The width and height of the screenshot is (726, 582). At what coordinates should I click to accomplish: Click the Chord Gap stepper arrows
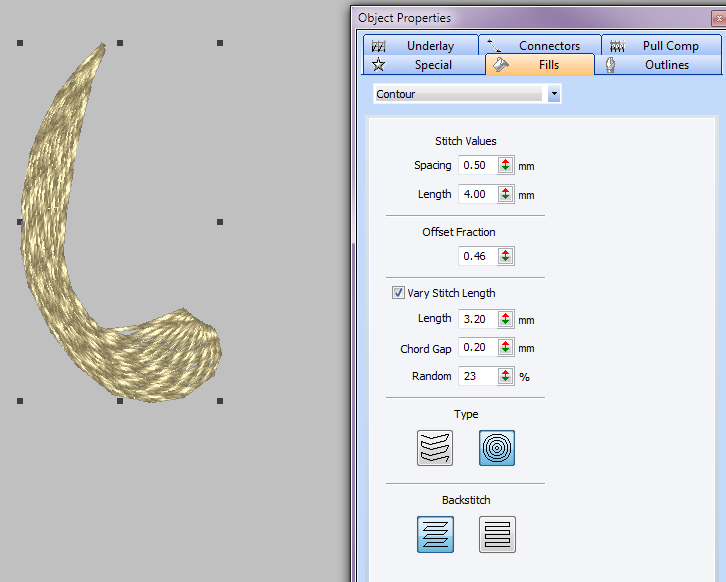tap(506, 348)
